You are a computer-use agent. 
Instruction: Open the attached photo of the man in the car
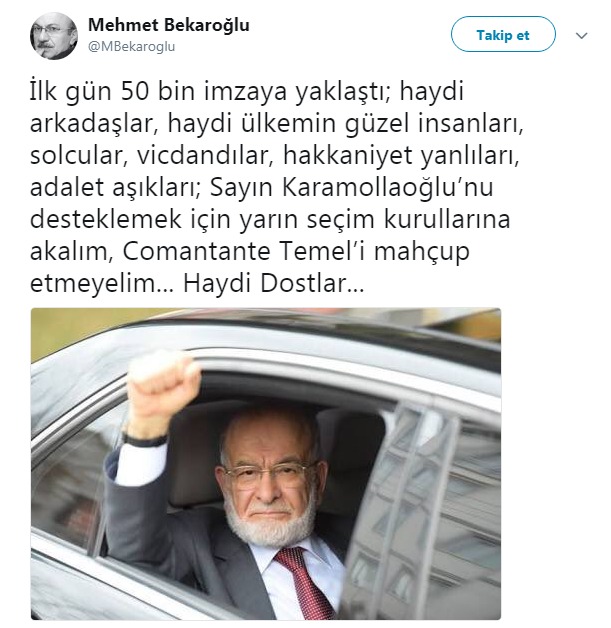point(266,464)
